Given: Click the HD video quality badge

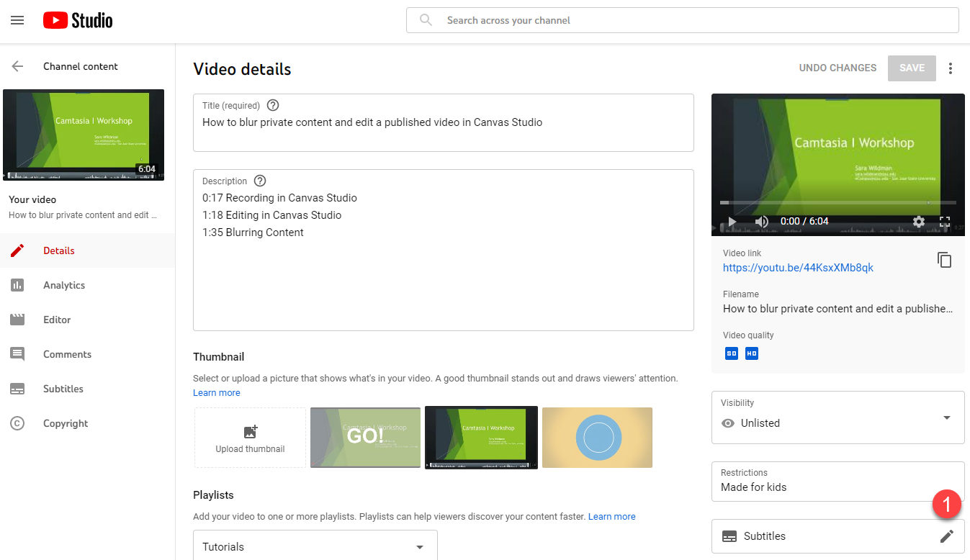Looking at the screenshot, I should click(752, 353).
